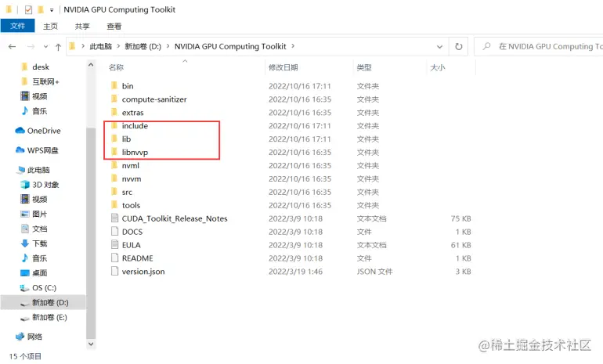Expand chevron after 新加卷 (D:) in breadcrumb
The width and height of the screenshot is (603, 364).
(x=168, y=46)
